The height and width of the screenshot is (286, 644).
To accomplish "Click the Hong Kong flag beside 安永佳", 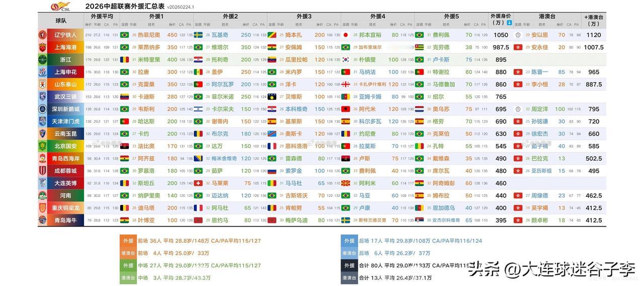I will (518, 47).
